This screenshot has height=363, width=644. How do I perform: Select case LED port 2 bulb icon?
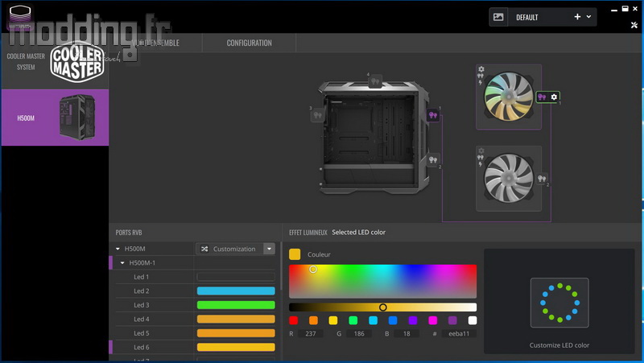click(433, 159)
